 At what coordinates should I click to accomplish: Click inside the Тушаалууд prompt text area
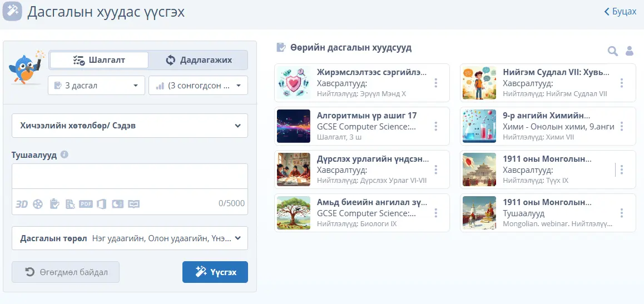coord(130,177)
